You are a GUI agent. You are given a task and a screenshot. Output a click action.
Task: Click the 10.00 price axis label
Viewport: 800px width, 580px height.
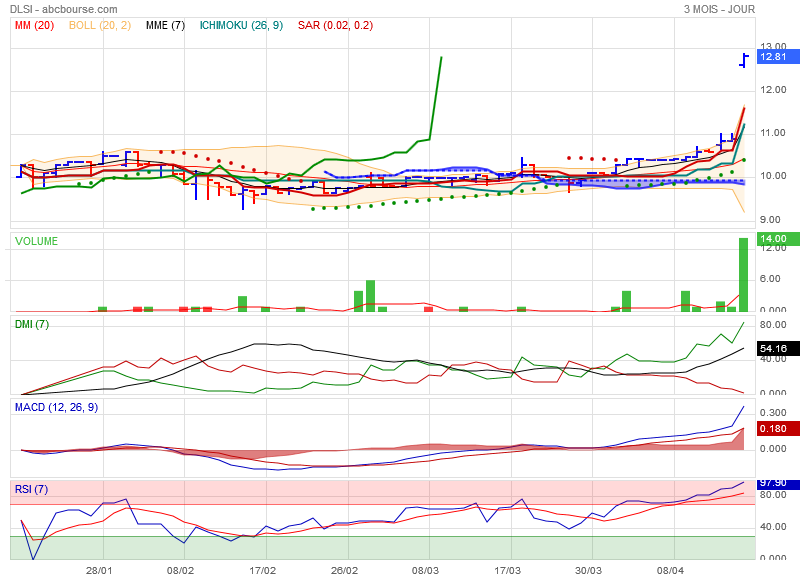[773, 176]
